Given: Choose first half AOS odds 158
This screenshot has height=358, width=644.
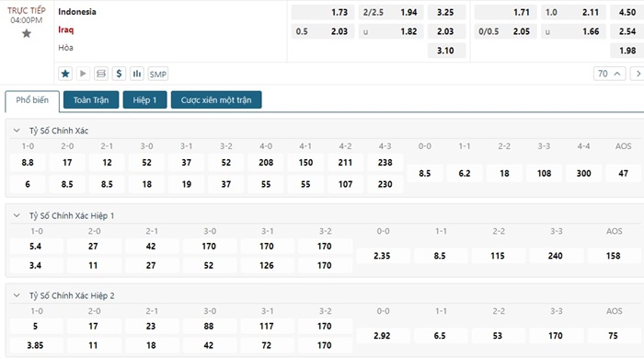Looking at the screenshot, I should (x=614, y=256).
